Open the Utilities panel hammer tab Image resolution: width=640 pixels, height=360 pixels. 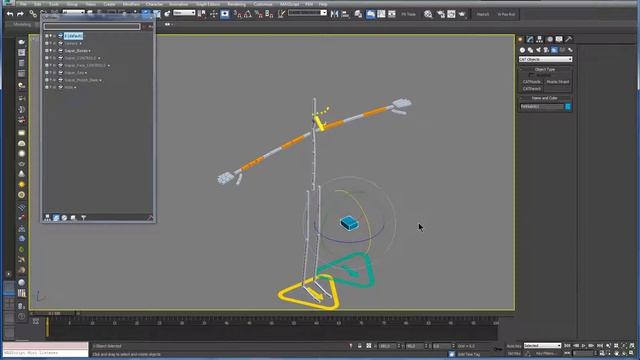click(x=569, y=39)
